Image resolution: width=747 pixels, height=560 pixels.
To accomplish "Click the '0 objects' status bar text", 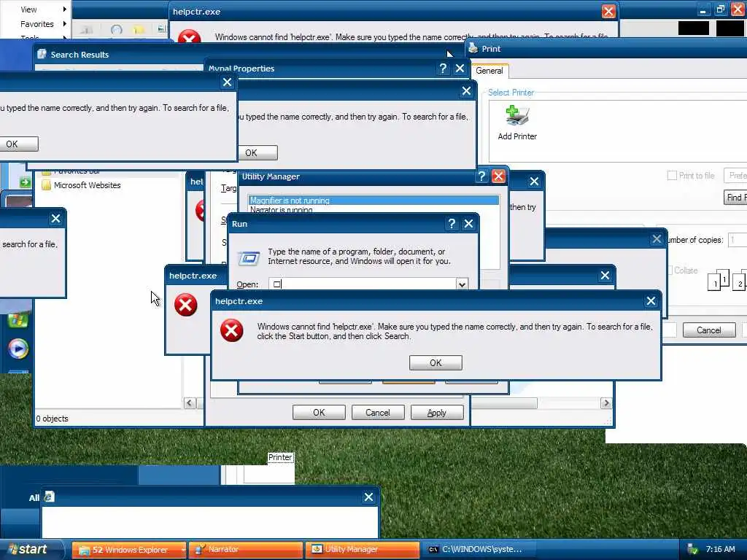I will (52, 419).
